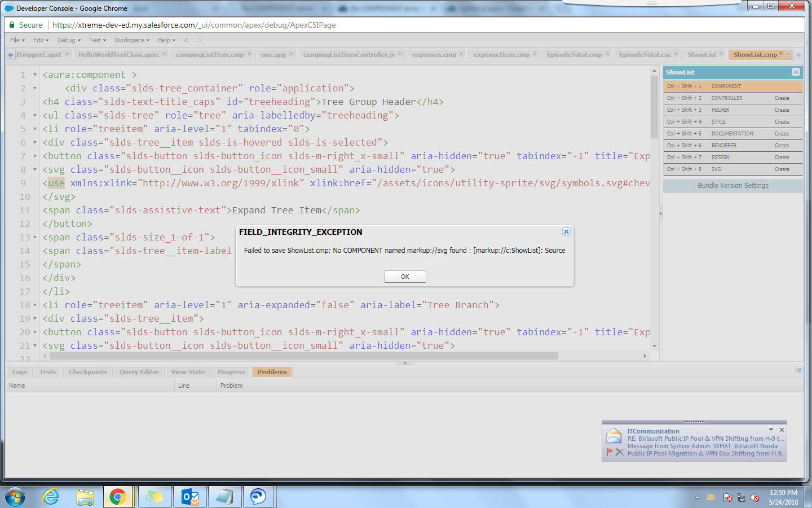
Task: Click OK in the error dialog
Action: tap(405, 277)
